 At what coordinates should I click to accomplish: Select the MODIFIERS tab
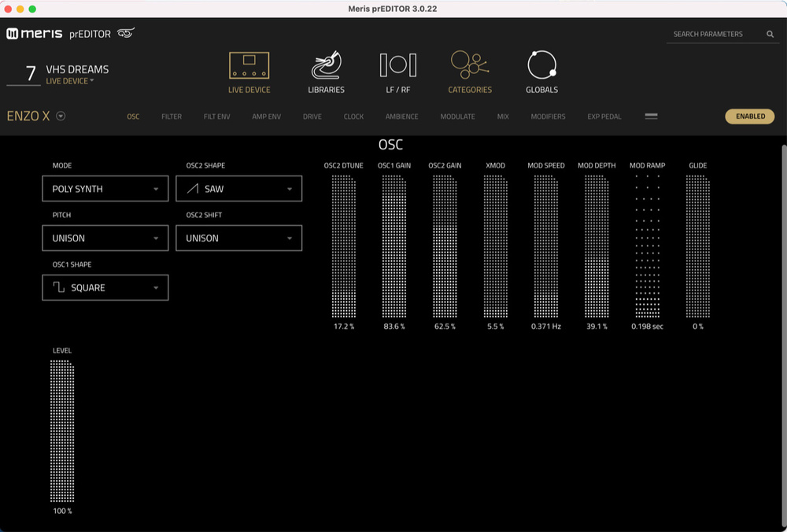click(548, 116)
